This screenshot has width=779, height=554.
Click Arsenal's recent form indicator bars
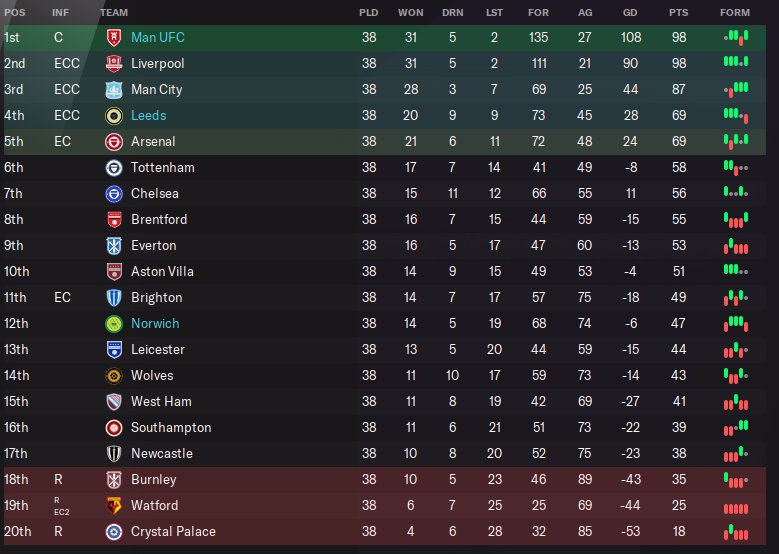tap(736, 141)
